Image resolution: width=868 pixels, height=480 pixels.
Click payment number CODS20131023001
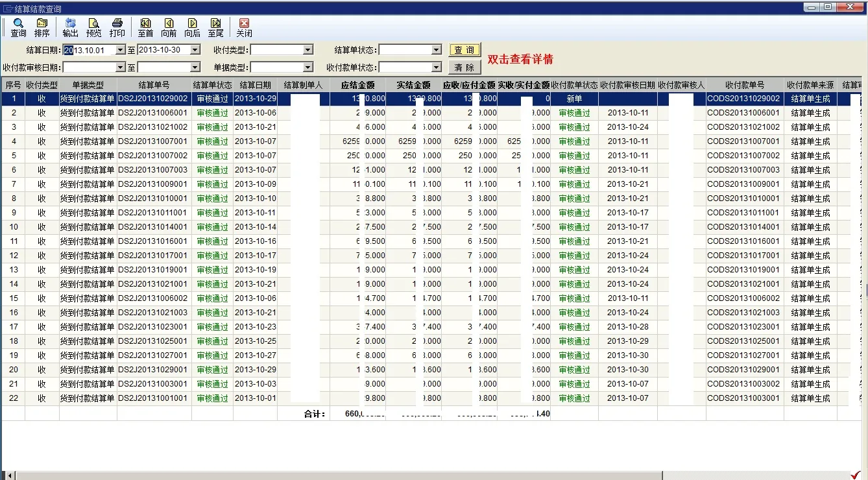click(744, 327)
